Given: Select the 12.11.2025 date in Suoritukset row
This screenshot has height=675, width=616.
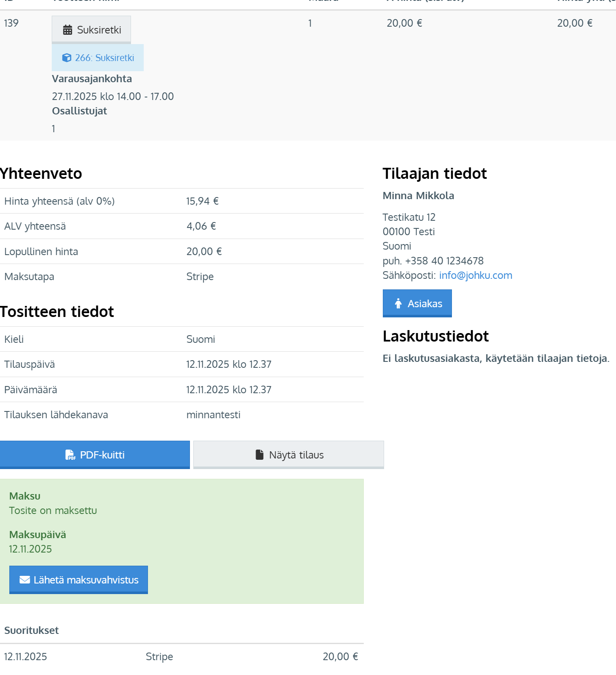Looking at the screenshot, I should (x=25, y=657).
